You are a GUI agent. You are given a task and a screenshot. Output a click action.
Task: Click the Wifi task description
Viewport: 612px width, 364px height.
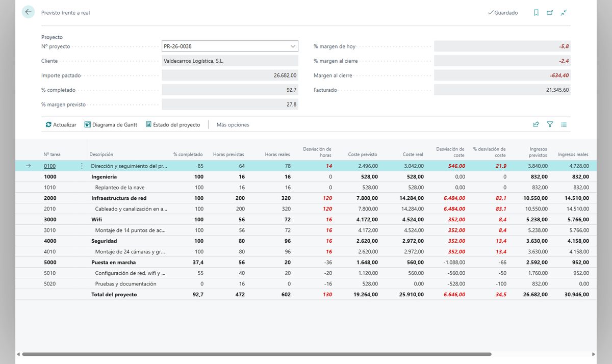pyautogui.click(x=97, y=220)
